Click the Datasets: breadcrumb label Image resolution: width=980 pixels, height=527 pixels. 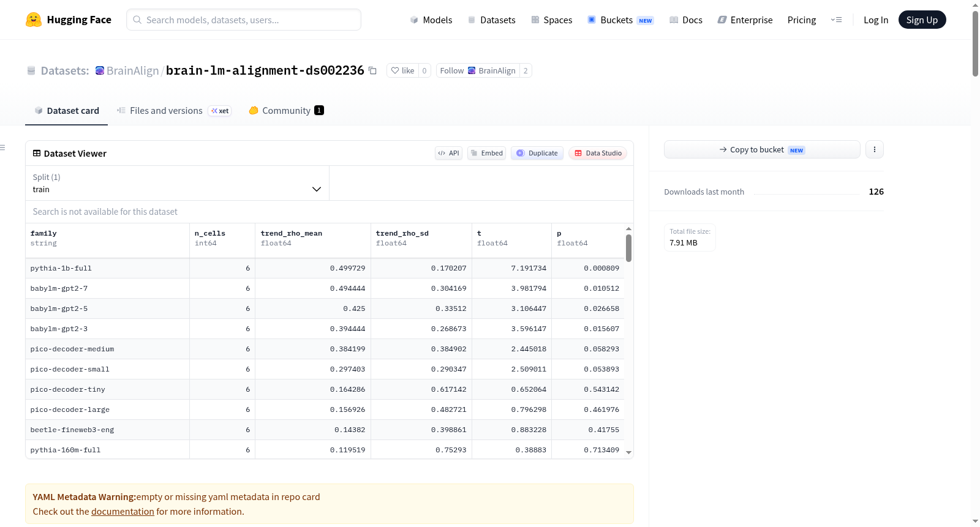pyautogui.click(x=65, y=70)
